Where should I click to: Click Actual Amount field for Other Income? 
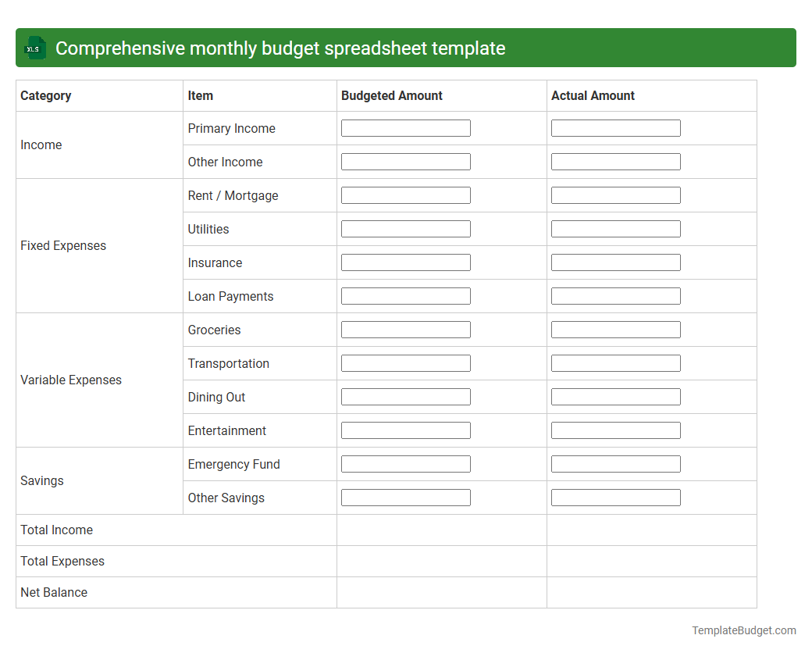point(615,161)
